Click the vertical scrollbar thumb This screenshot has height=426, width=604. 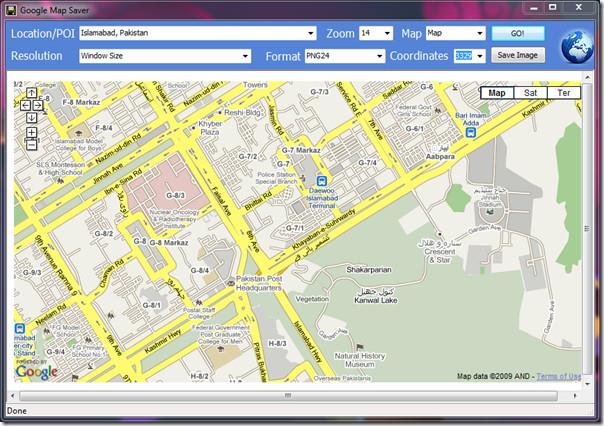[587, 228]
